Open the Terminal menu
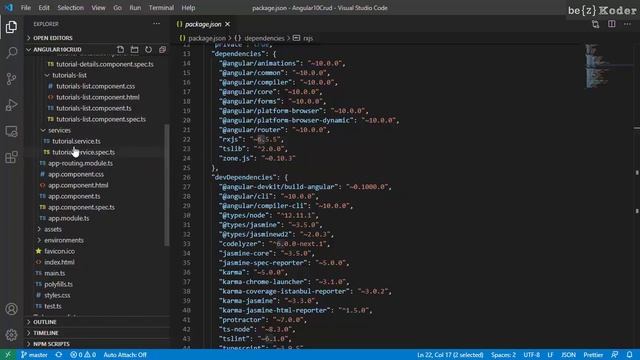The image size is (640, 360). pyautogui.click(x=161, y=8)
